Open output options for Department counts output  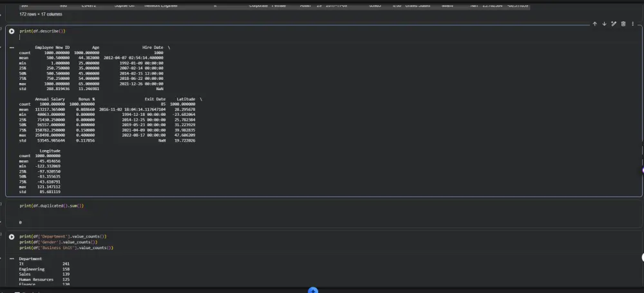tap(12, 258)
